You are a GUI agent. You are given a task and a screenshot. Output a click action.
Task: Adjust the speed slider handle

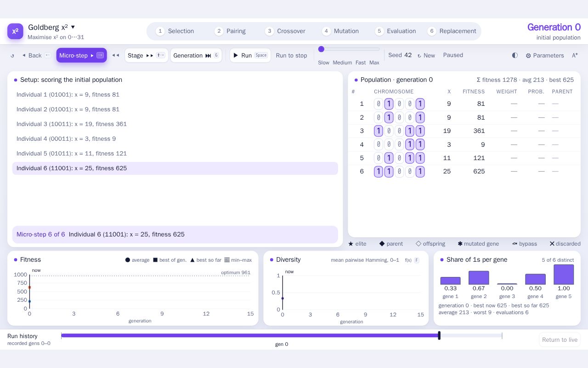click(321, 49)
